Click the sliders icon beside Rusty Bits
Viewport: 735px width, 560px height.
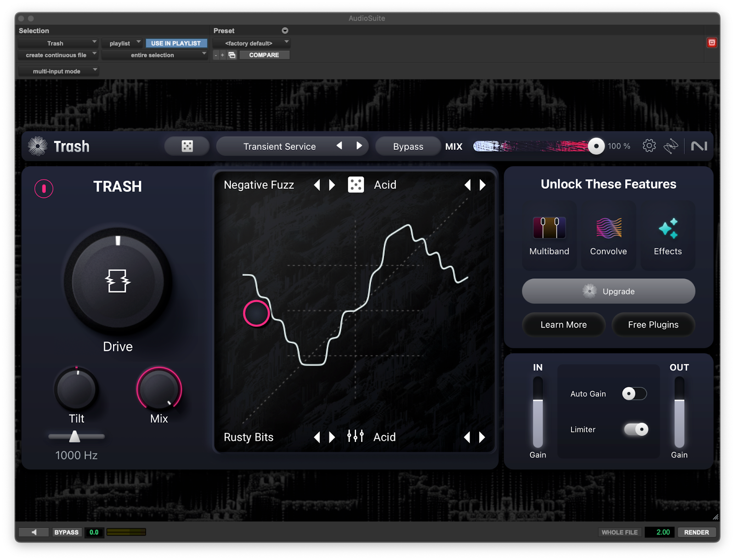pyautogui.click(x=355, y=436)
